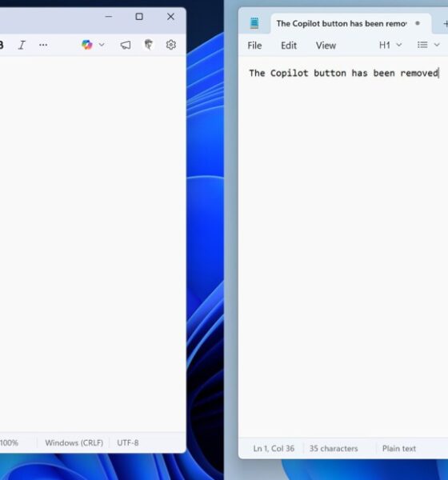Maximize the left Notepad window
Screen dimensions: 448x480
tap(139, 17)
